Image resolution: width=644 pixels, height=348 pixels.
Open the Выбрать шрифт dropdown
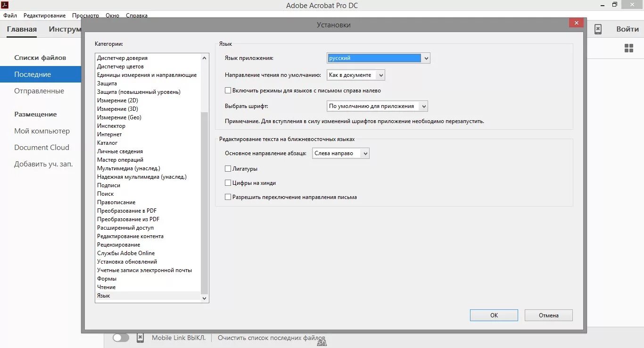pyautogui.click(x=377, y=106)
